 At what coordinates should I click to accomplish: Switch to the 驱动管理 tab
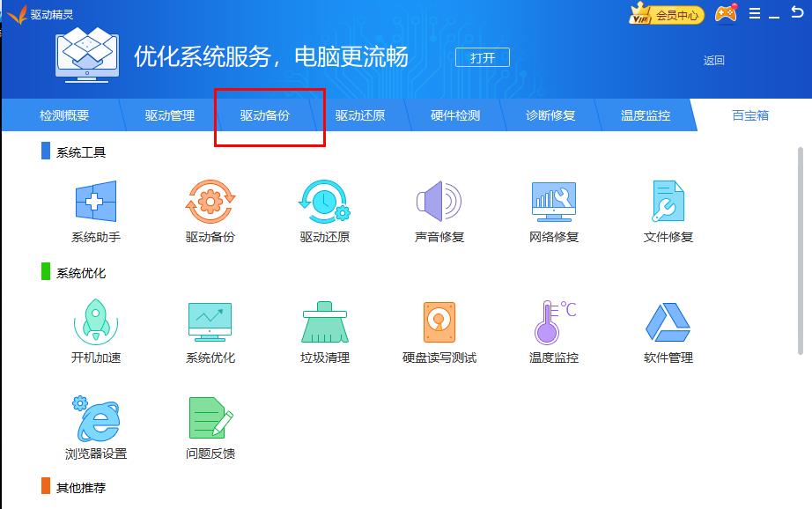[x=167, y=114]
